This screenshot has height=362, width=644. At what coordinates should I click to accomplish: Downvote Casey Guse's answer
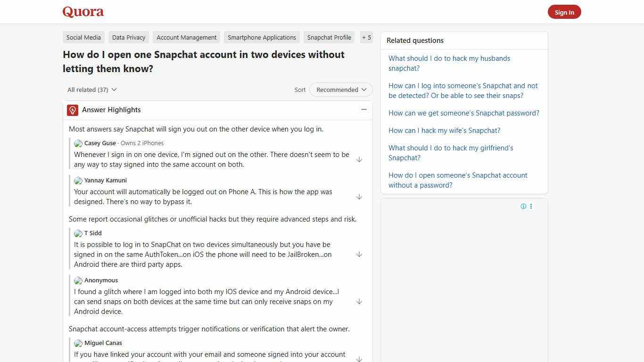pos(359,159)
